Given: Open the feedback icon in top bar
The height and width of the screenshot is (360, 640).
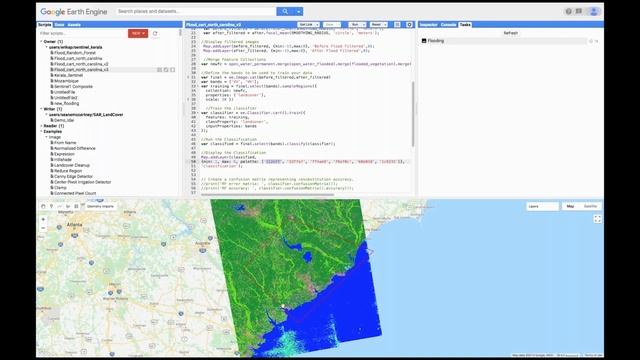Looking at the screenshot, I should click(x=579, y=11).
